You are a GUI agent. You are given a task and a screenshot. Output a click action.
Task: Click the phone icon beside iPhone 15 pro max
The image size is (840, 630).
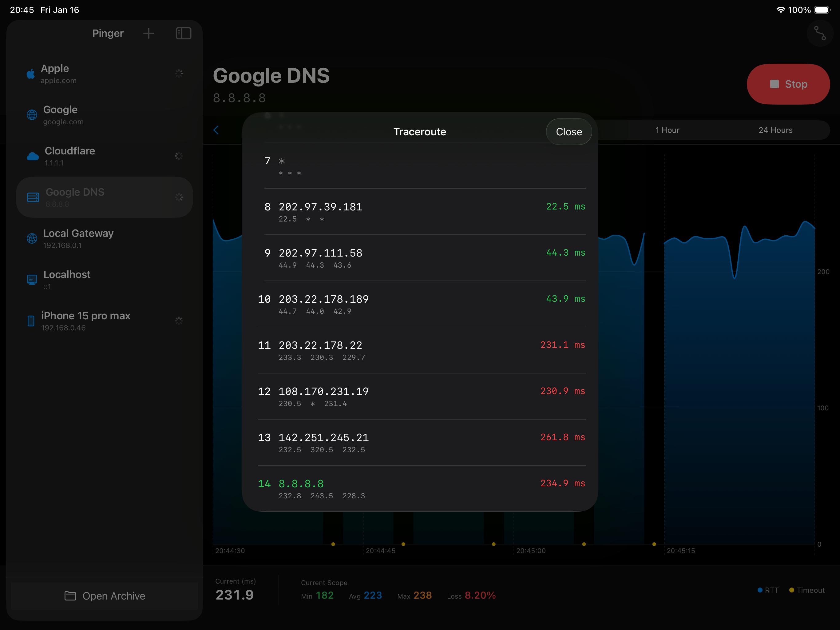[31, 321]
